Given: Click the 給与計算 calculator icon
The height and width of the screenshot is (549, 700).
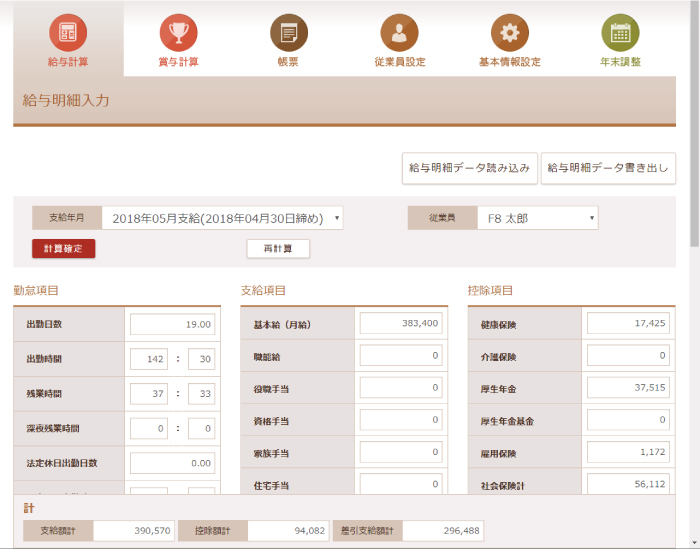Looking at the screenshot, I should (68, 33).
